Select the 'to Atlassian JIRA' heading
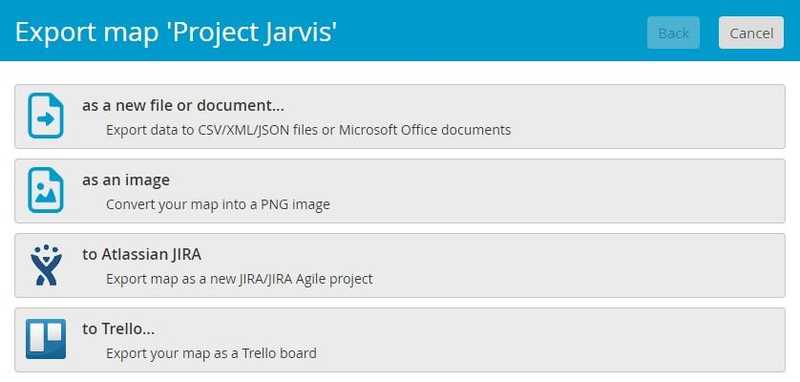This screenshot has width=800, height=382. coord(142,254)
